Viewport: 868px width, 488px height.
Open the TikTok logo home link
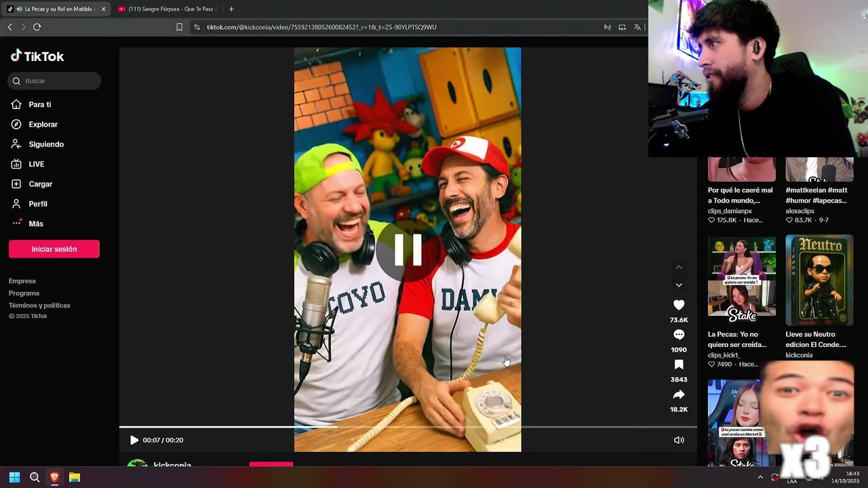pos(37,56)
